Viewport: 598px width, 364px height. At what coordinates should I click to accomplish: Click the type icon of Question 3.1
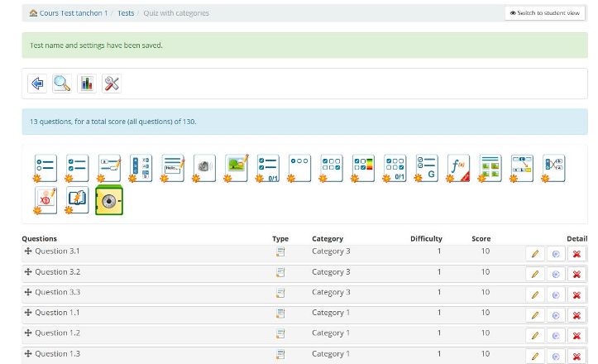tap(280, 251)
